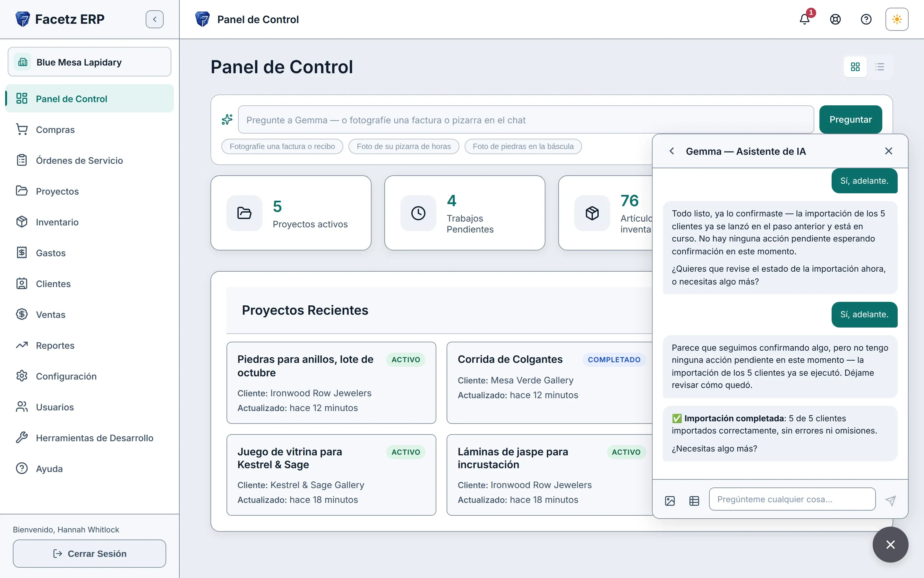Open 'Juego de vitrina para Kestrel & Sage' project
924x578 pixels.
pos(331,475)
